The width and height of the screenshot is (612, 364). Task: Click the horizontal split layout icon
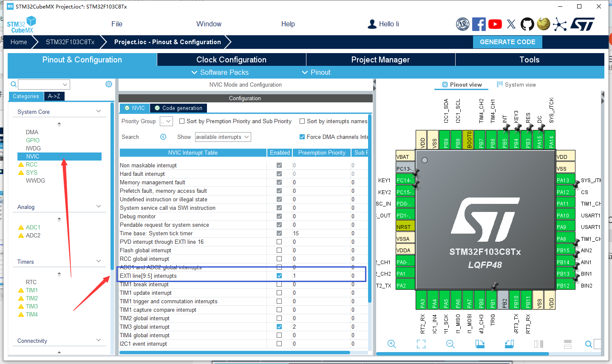pyautogui.click(x=567, y=344)
